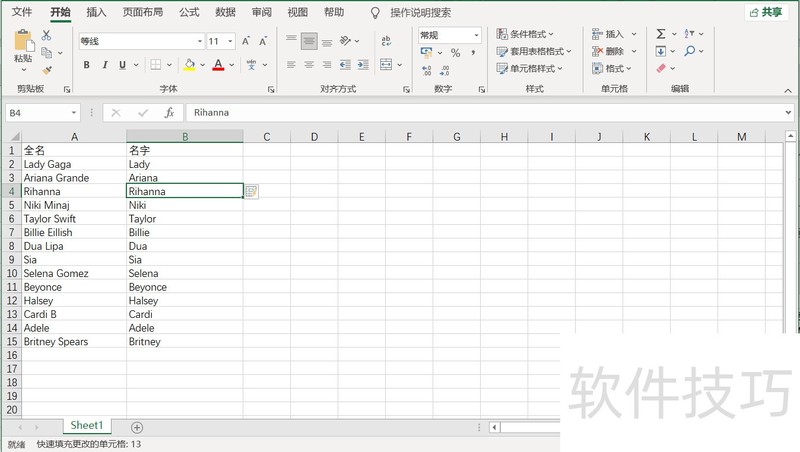800x452 pixels.
Task: Apply yellow fill color bucket
Action: (190, 65)
